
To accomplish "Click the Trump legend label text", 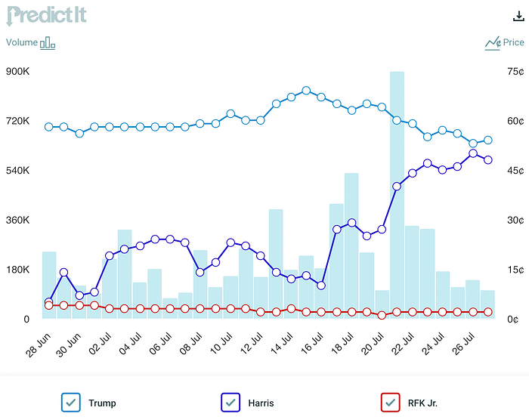I will tap(102, 403).
